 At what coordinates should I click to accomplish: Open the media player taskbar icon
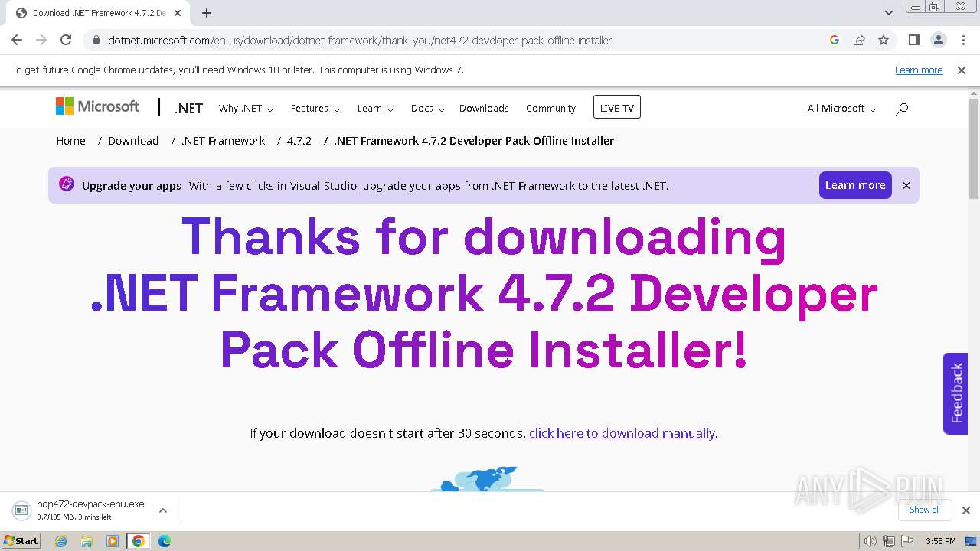113,541
